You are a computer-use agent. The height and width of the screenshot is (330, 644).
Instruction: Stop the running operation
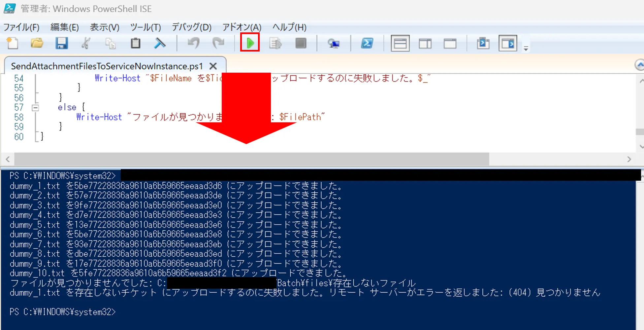301,43
